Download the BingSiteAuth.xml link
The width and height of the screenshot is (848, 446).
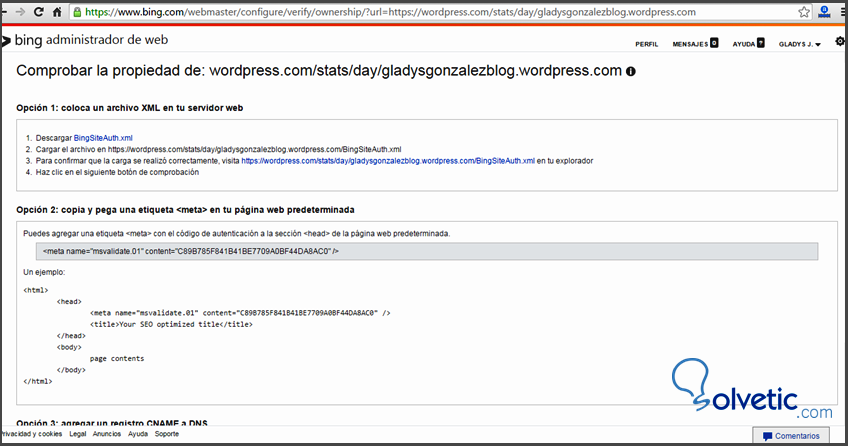[103, 138]
